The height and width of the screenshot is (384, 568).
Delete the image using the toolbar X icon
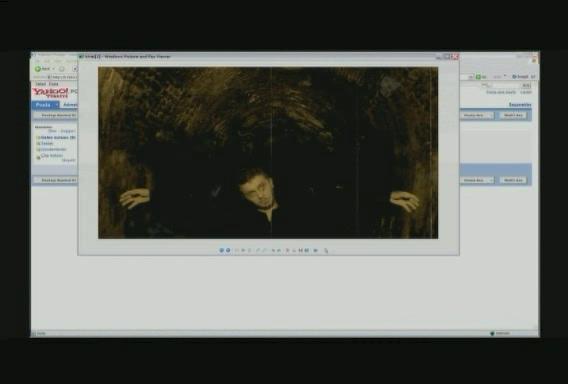pos(288,250)
